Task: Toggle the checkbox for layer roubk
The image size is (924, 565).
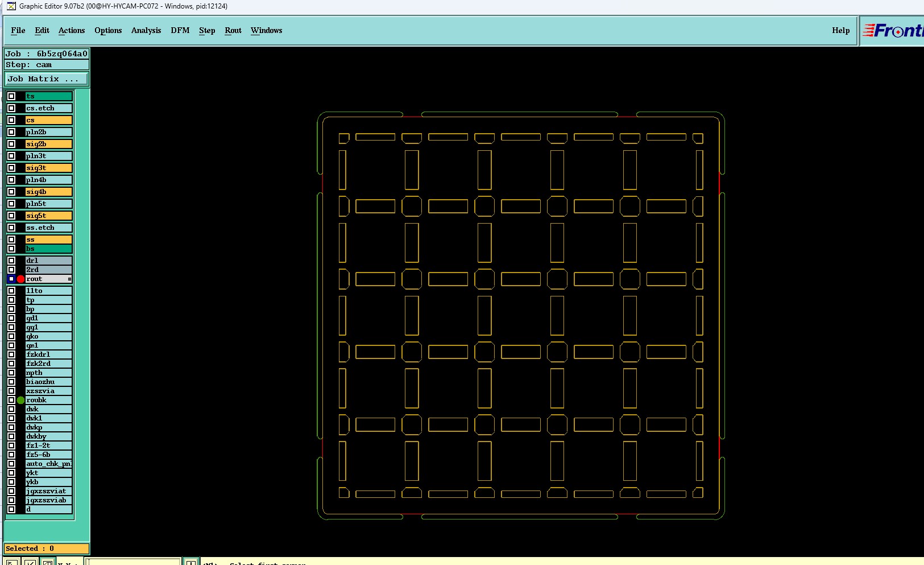Action: tap(11, 400)
